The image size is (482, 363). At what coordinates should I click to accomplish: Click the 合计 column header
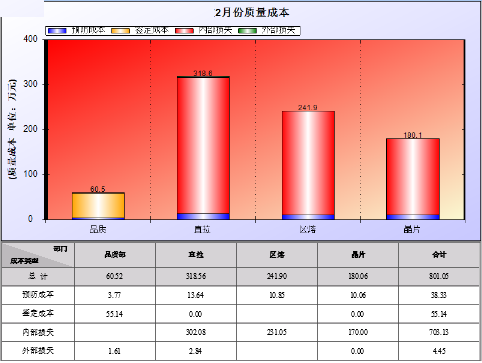coord(439,255)
